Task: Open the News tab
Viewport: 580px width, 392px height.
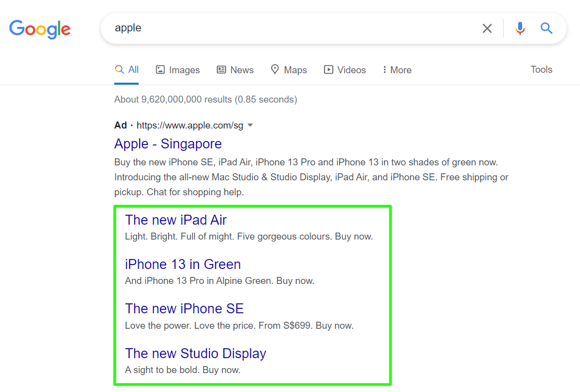Action: tap(235, 70)
